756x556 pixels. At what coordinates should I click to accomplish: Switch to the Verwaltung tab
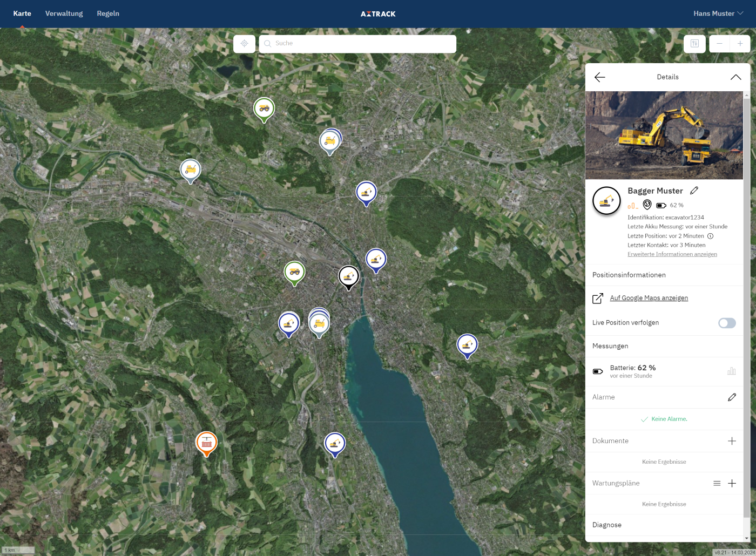click(64, 13)
